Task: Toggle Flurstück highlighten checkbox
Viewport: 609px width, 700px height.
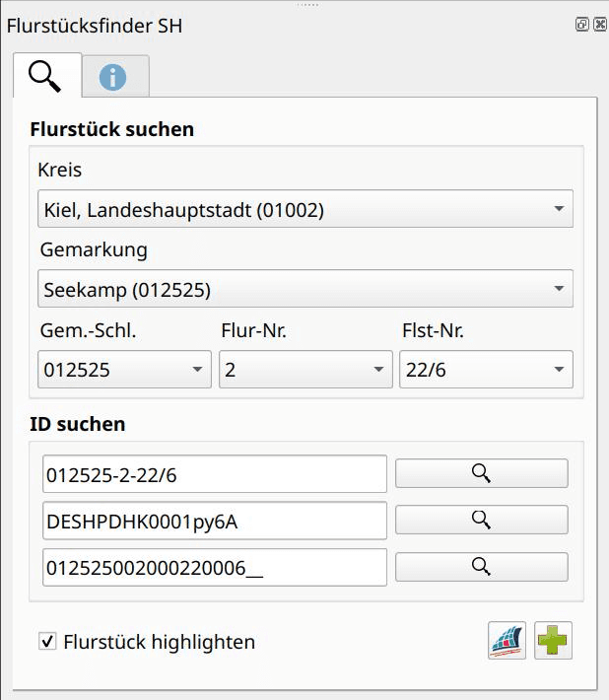Action: tap(47, 642)
